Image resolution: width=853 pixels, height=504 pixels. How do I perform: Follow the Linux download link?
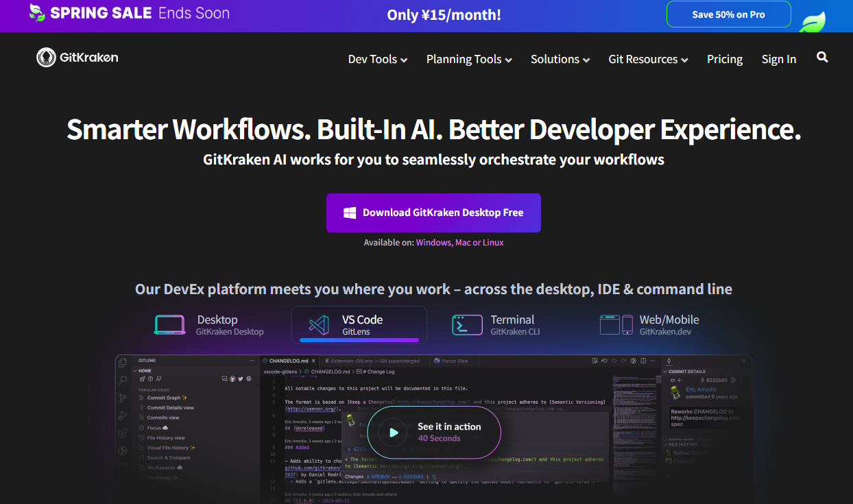[493, 243]
